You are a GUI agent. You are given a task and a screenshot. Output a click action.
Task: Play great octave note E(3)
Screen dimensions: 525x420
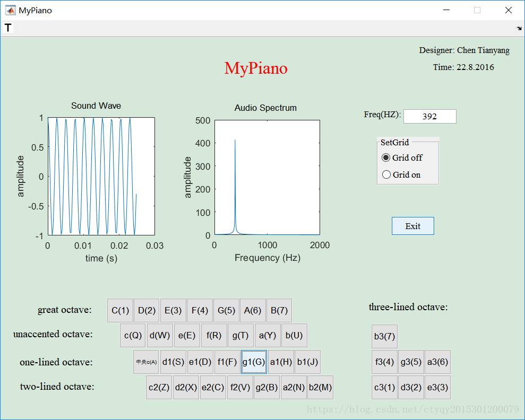173,310
